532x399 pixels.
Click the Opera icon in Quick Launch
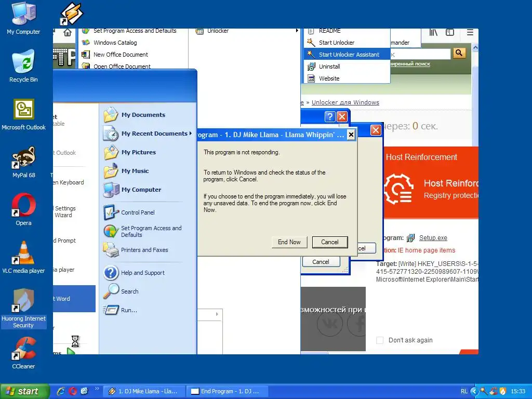[x=73, y=391]
